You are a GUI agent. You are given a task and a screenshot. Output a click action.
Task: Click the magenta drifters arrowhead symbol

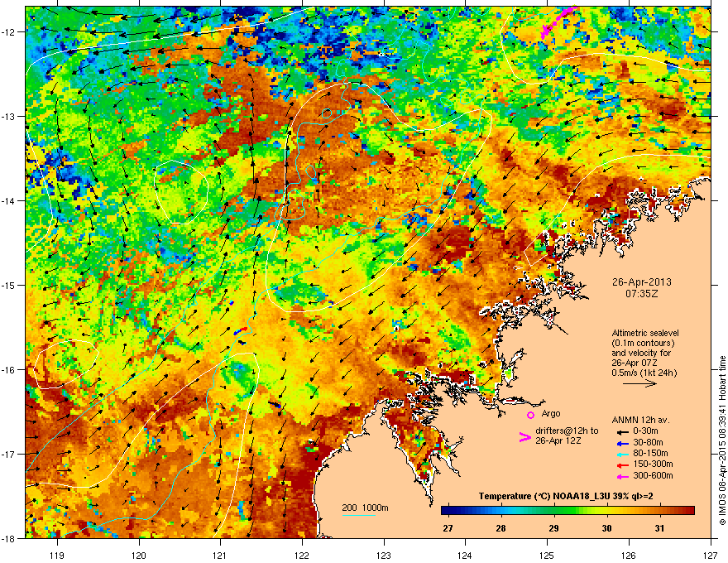[524, 437]
